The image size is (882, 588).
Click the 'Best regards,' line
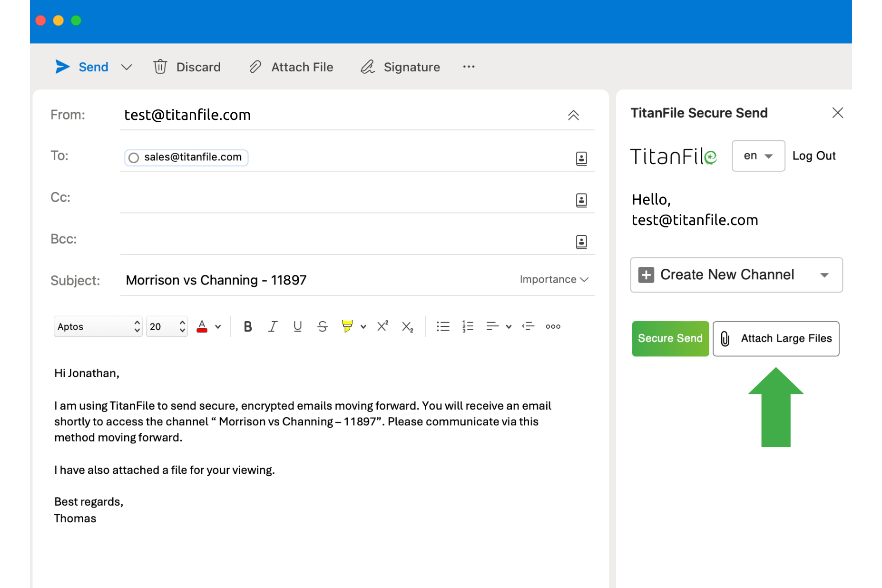click(x=89, y=502)
